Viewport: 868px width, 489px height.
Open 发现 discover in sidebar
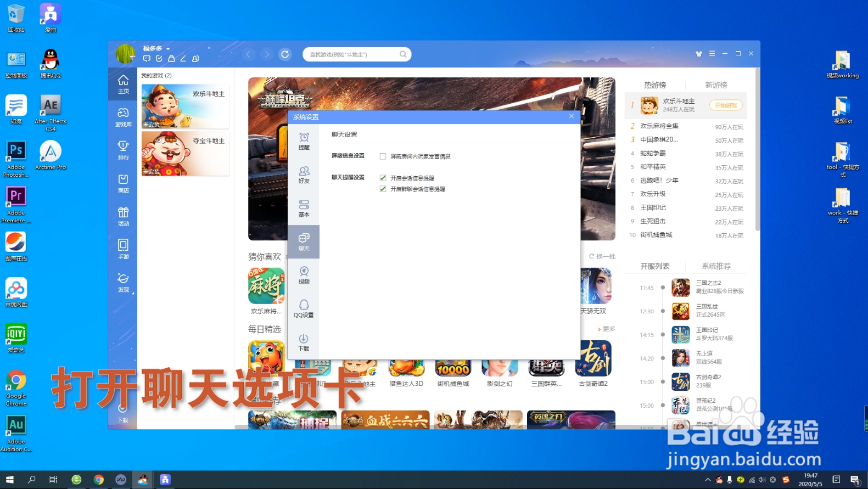tap(123, 282)
